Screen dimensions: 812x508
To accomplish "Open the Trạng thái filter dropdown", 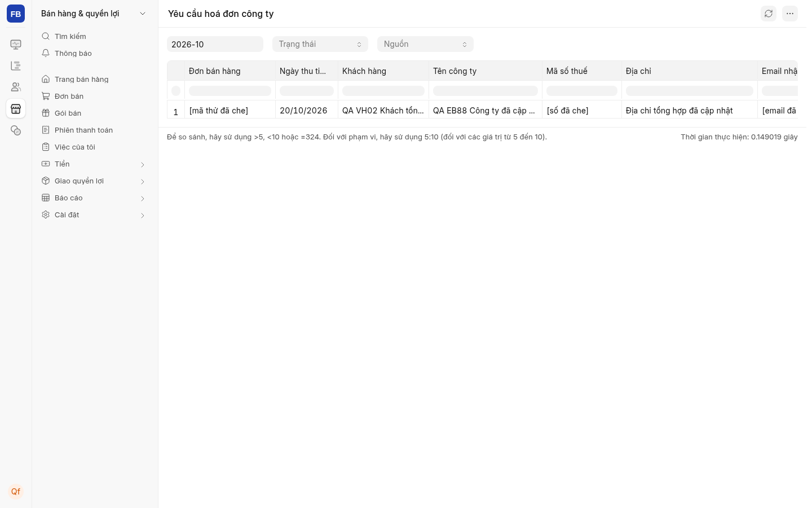I will pyautogui.click(x=320, y=44).
